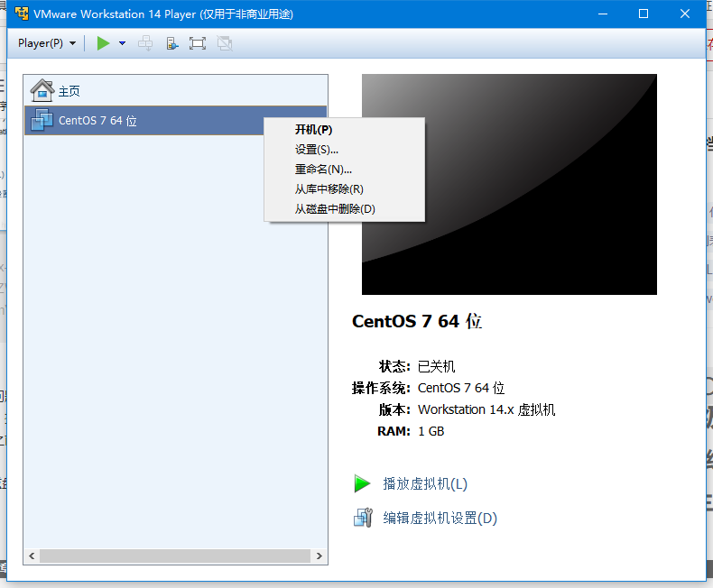This screenshot has height=588, width=713.
Task: Click the library scrollbar left arrow
Action: tap(32, 556)
